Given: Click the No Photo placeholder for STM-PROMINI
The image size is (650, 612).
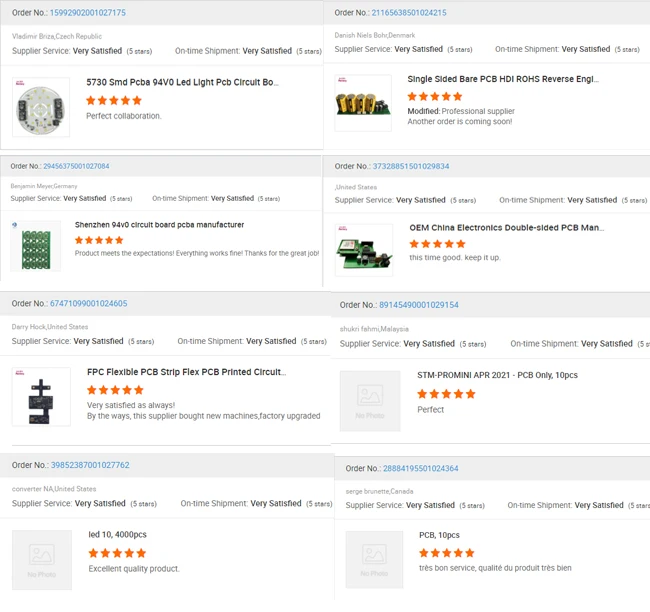Looking at the screenshot, I should coord(370,401).
